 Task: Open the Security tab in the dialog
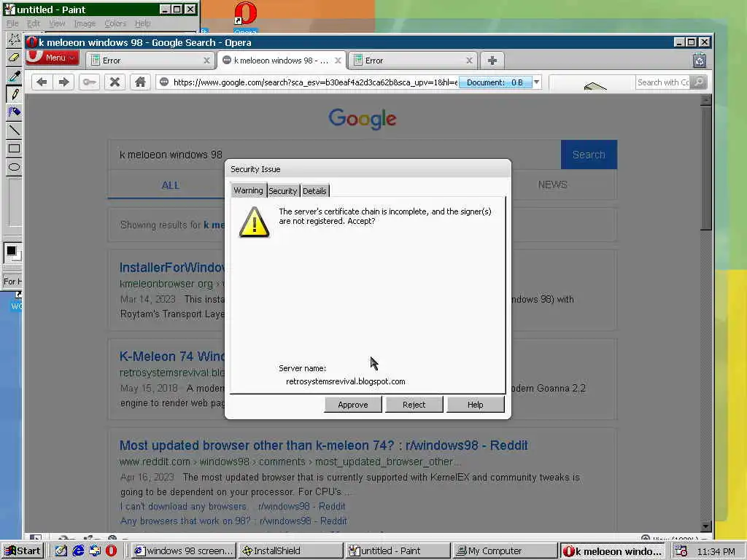click(283, 191)
